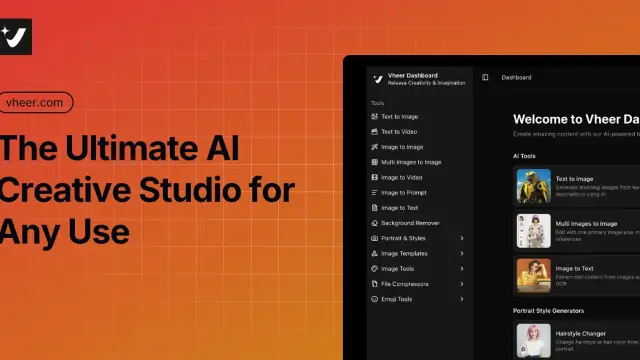This screenshot has width=640, height=360.
Task: Expand the File Compressors chevron
Action: coord(462,284)
